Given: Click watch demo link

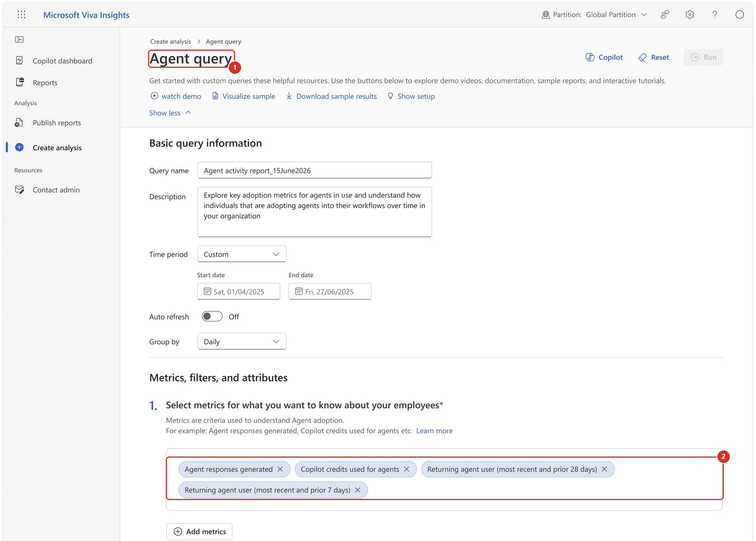Looking at the screenshot, I should coord(176,96).
